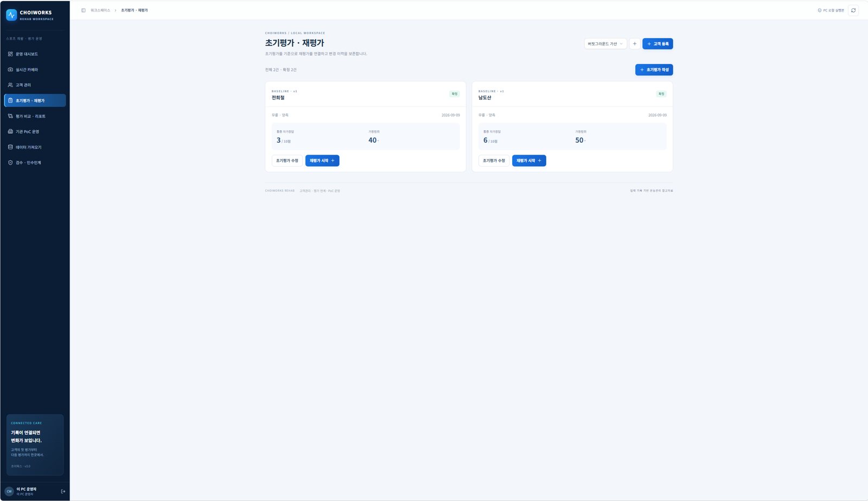
Task: Click the 초기평가 · 재평가 page heading
Action: point(295,43)
